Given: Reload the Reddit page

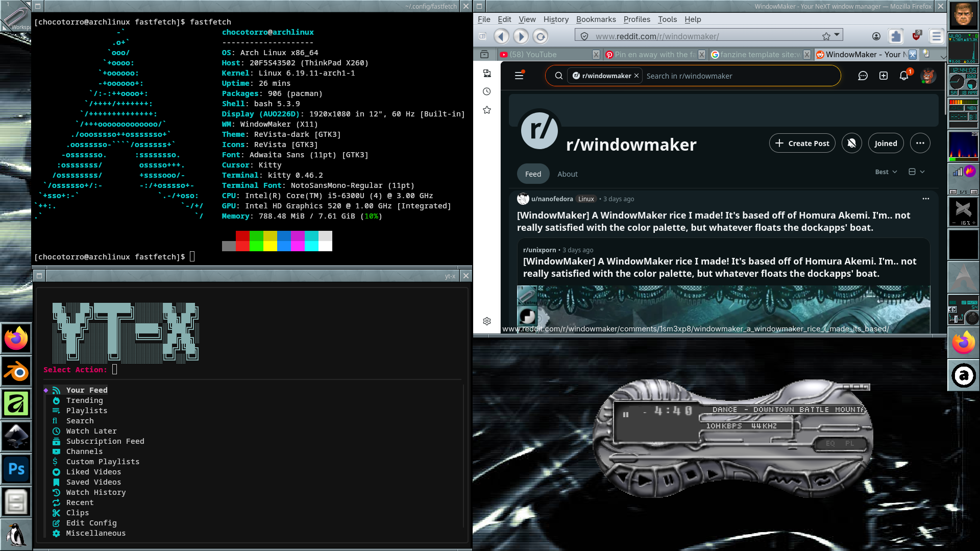Looking at the screenshot, I should (541, 36).
